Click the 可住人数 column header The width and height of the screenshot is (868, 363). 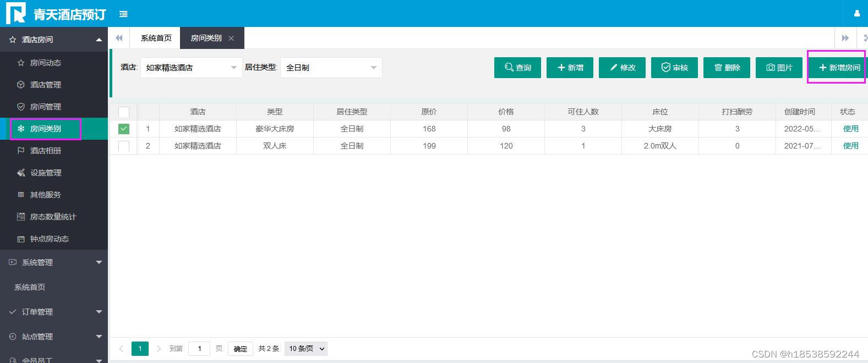pyautogui.click(x=583, y=112)
